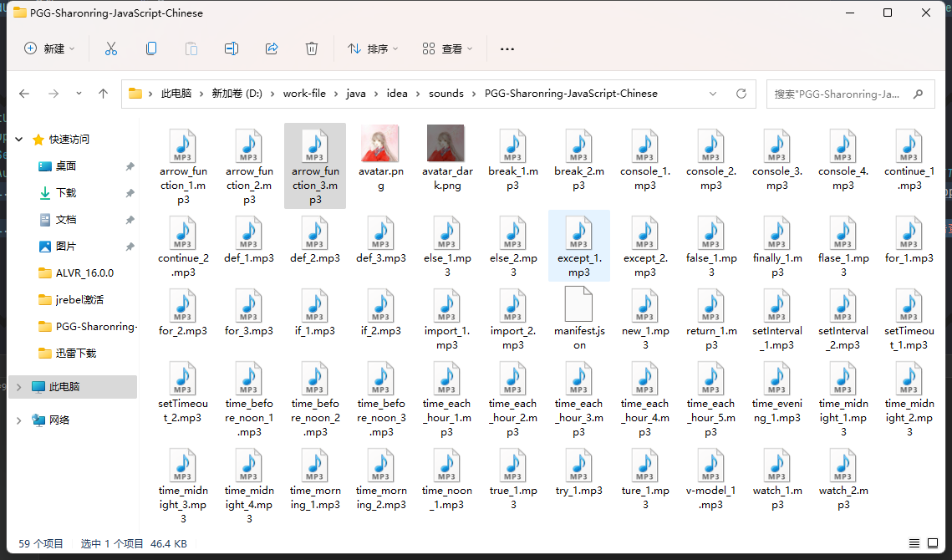The height and width of the screenshot is (560, 952).
Task: Rename the selected item
Action: [232, 48]
